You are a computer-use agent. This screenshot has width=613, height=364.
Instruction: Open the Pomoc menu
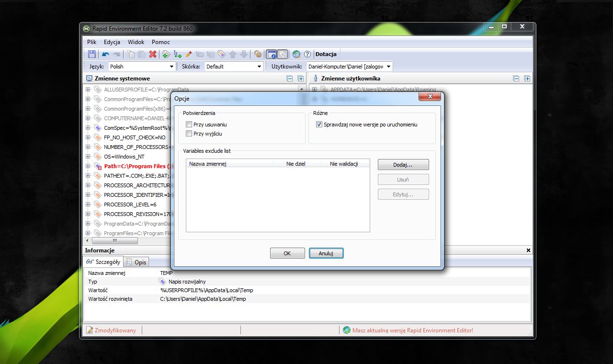click(x=161, y=42)
